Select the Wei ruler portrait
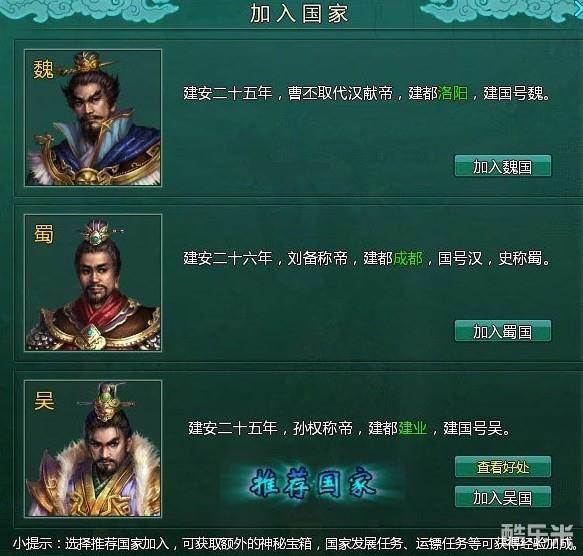Image resolution: width=583 pixels, height=556 pixels. point(93,118)
